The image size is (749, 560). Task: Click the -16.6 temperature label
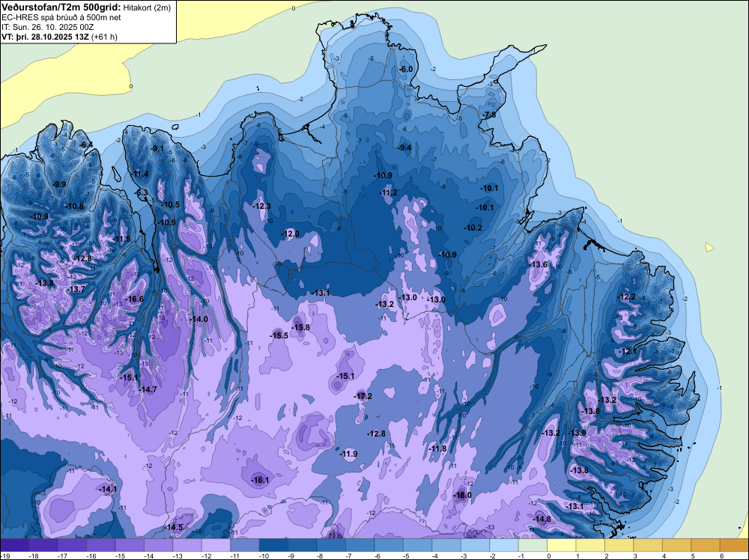(x=134, y=299)
